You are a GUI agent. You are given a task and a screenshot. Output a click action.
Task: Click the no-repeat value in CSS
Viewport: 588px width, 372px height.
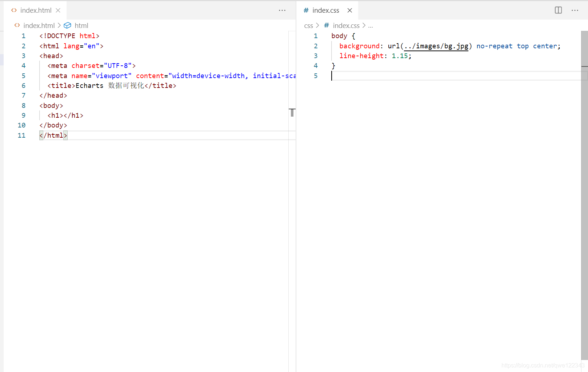pos(495,46)
